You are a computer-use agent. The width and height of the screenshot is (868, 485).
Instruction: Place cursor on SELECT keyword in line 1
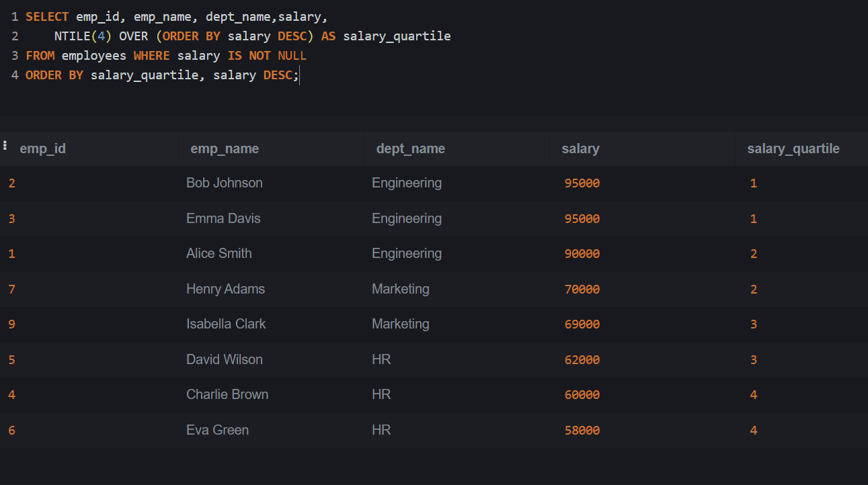pos(47,17)
